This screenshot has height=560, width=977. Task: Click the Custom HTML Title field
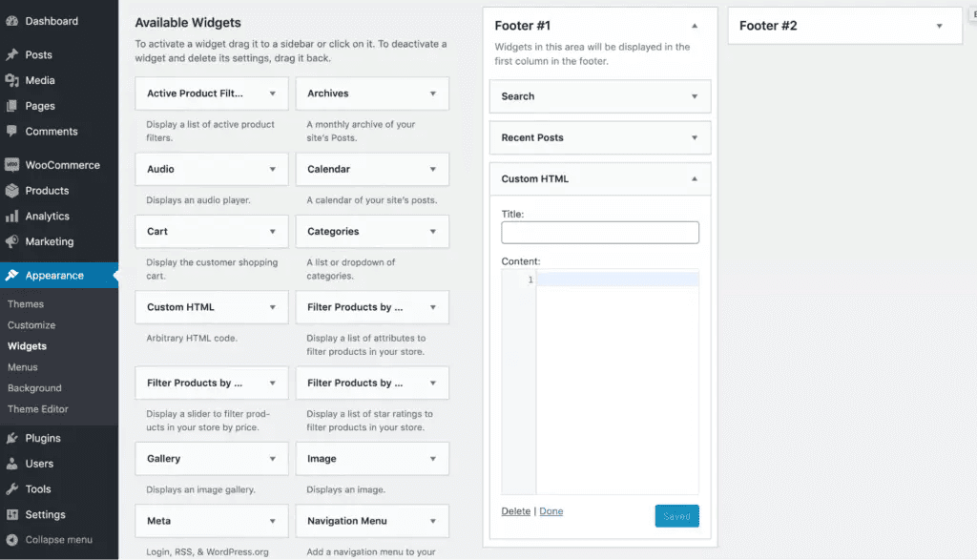[600, 233]
